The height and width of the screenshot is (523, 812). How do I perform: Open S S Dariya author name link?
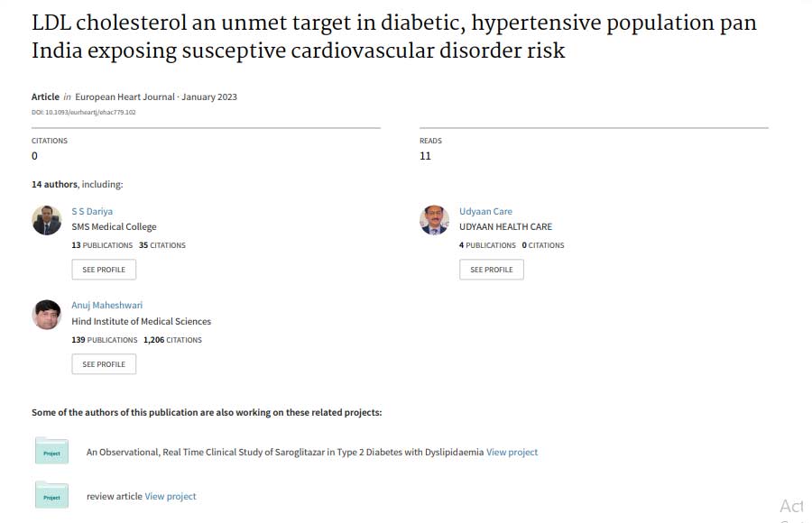coord(92,212)
